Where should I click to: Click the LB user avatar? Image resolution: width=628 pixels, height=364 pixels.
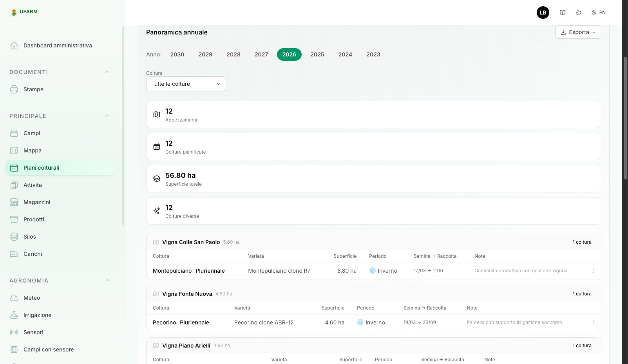(x=543, y=13)
